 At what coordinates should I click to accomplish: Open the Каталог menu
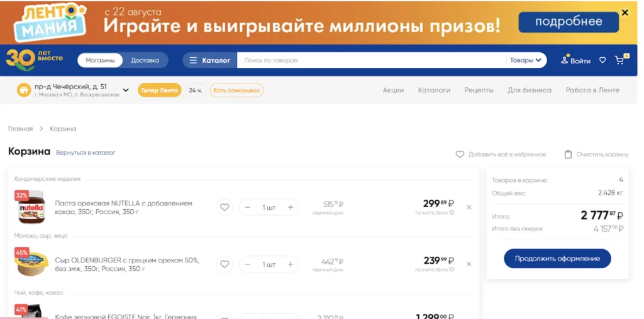click(x=210, y=60)
